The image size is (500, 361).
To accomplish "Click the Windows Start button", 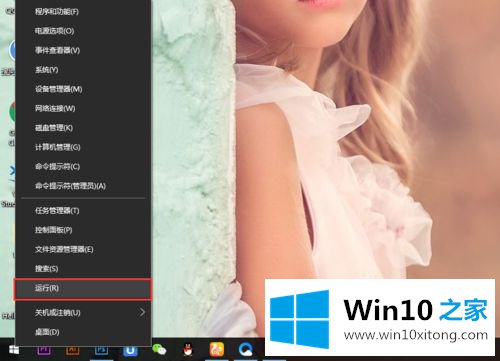I will 14,350.
